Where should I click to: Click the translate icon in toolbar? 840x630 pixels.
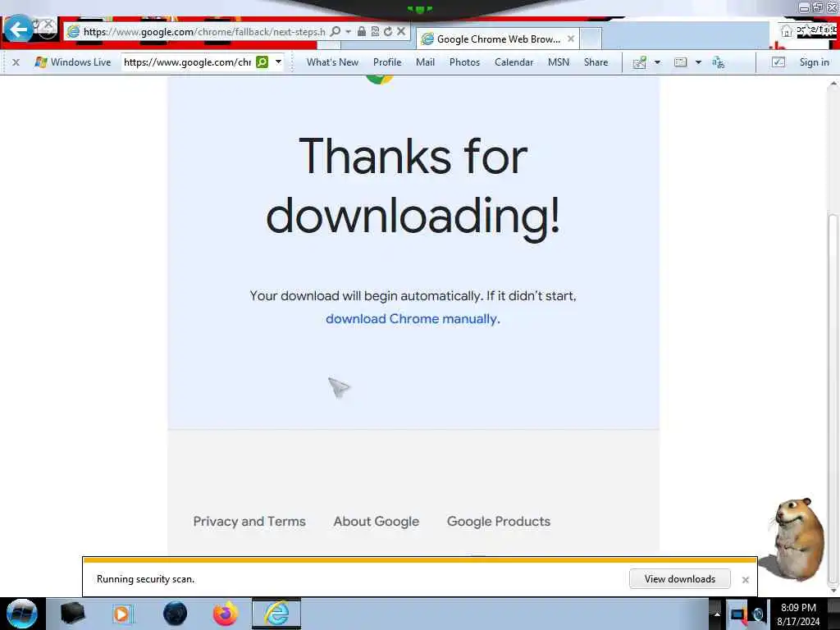click(x=718, y=62)
